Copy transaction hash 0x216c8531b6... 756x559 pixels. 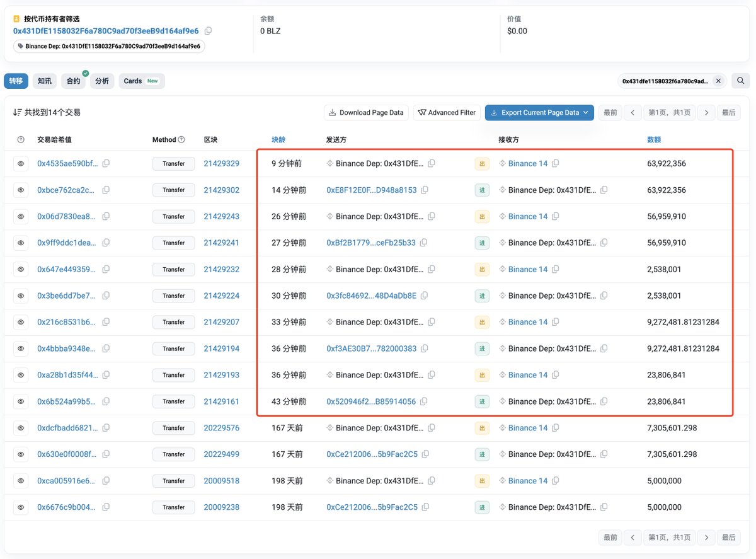tap(106, 322)
